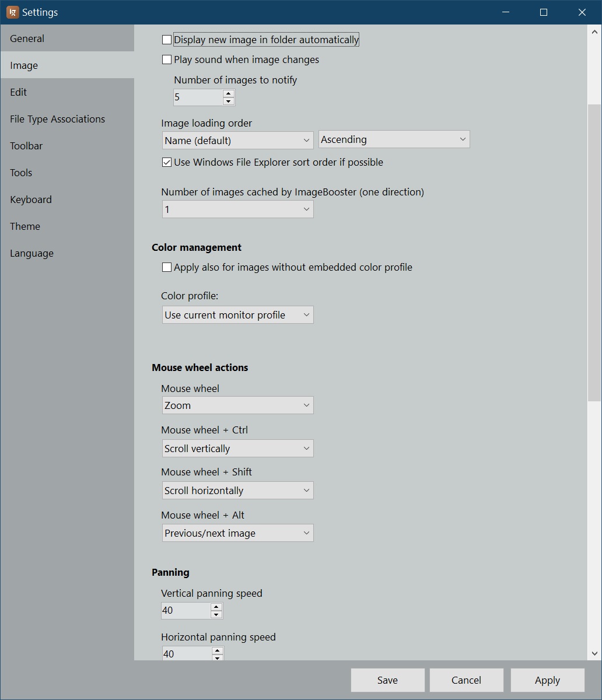This screenshot has height=700, width=602.
Task: Click the Horizontal panning speed field
Action: [187, 654]
